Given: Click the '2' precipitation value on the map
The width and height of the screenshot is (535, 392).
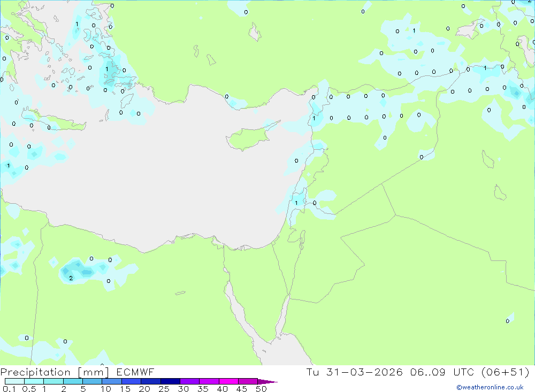Looking at the screenshot, I should 71,279.
